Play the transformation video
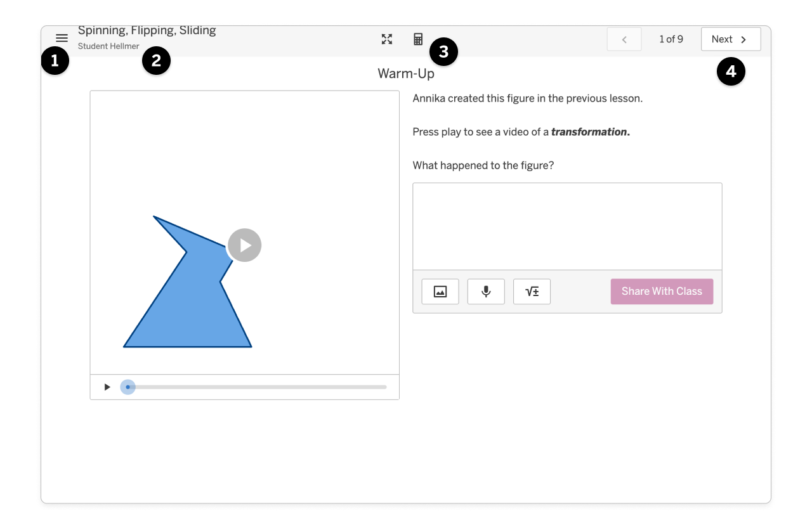This screenshot has height=530, width=812. 244,245
